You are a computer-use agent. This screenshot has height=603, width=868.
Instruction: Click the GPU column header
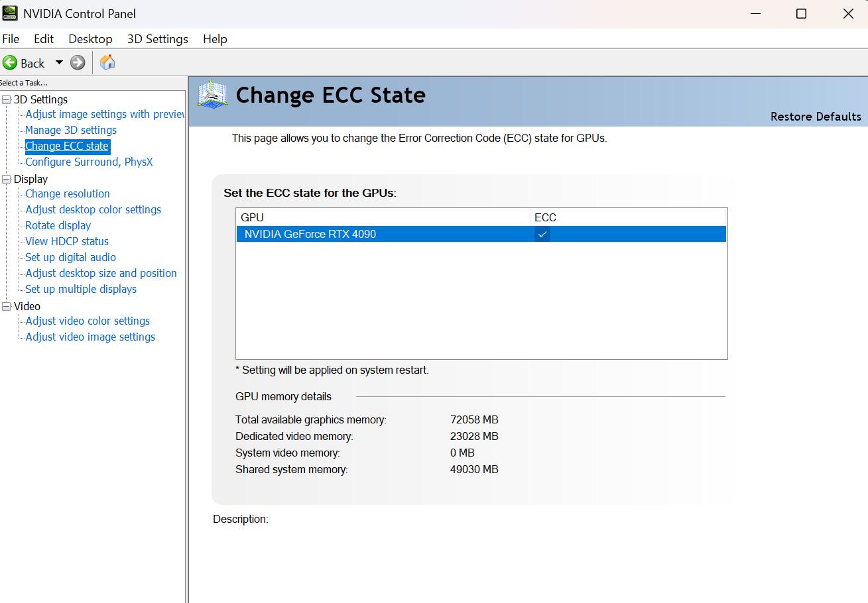[x=383, y=217]
